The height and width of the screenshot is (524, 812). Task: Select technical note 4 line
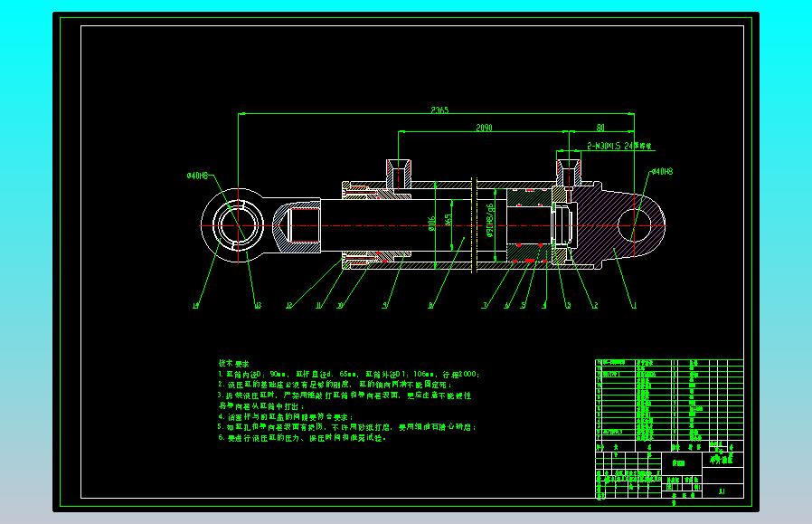click(286, 416)
